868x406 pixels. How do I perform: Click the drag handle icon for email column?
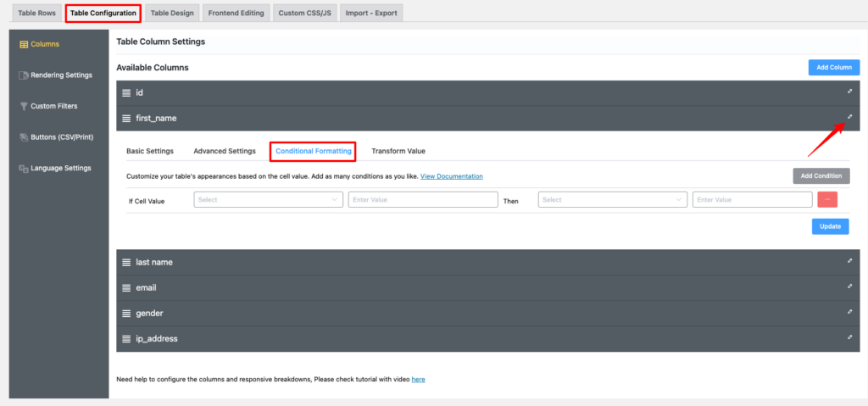pyautogui.click(x=126, y=288)
